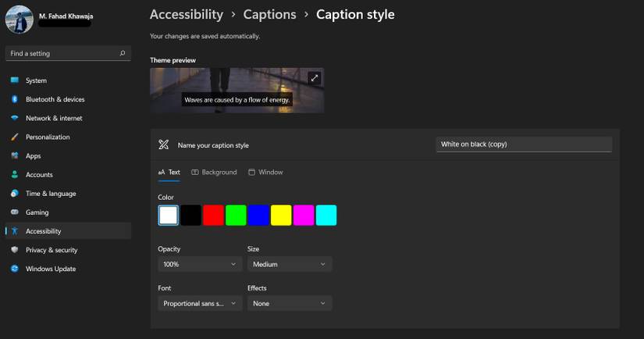644x339 pixels.
Task: Select the white text color swatch
Action: pyautogui.click(x=169, y=216)
